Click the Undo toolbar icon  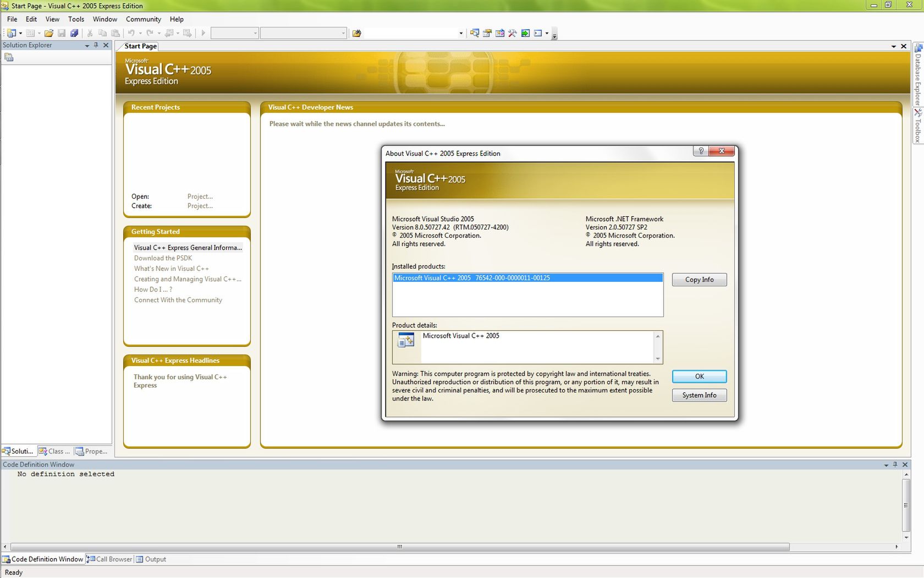coord(132,33)
